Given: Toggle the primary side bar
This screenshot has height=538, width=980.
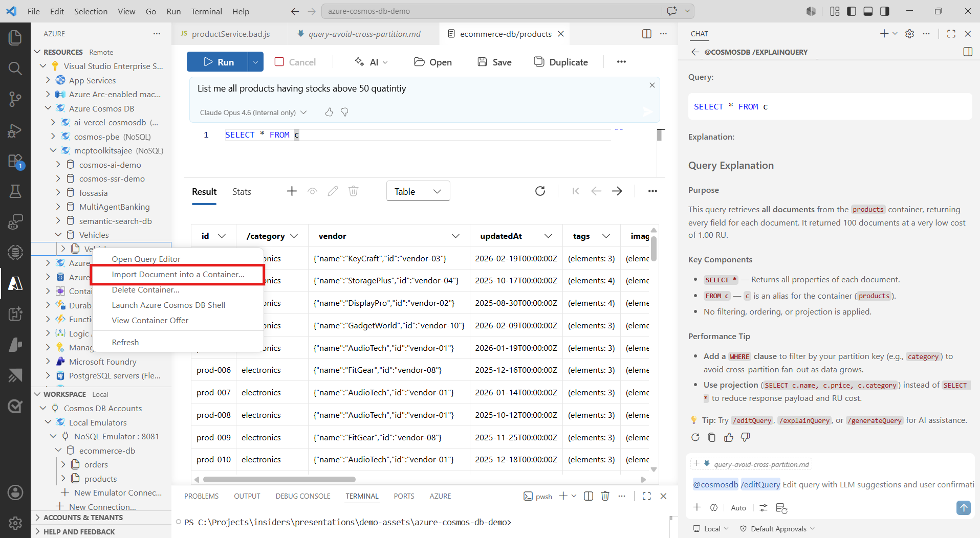Looking at the screenshot, I should pos(852,11).
